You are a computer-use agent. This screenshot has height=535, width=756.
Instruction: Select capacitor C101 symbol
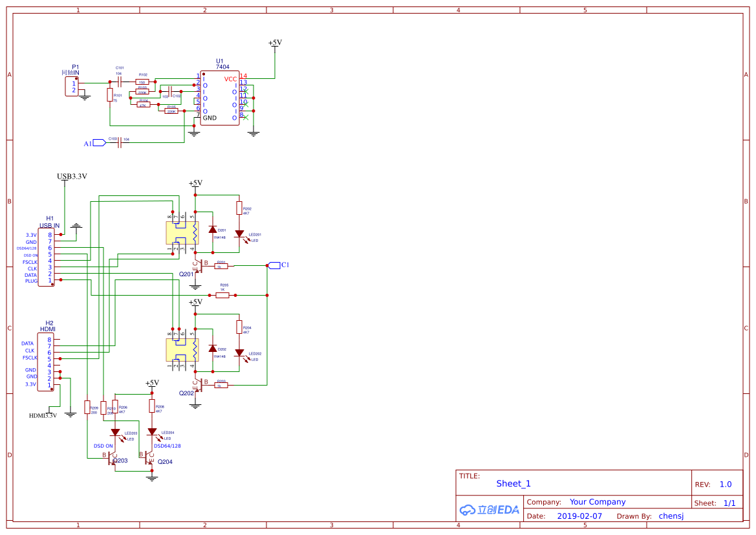click(120, 82)
